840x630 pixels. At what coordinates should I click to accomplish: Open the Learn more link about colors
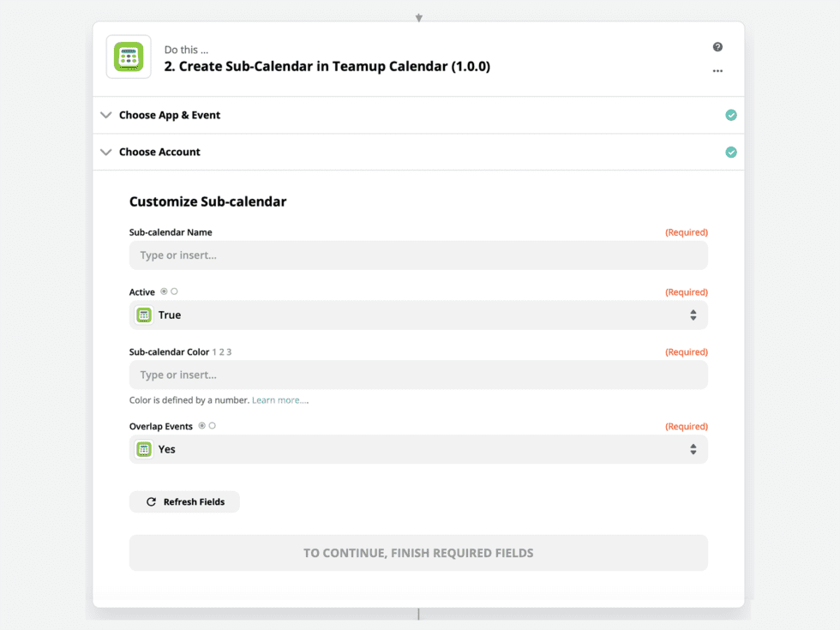pyautogui.click(x=279, y=399)
